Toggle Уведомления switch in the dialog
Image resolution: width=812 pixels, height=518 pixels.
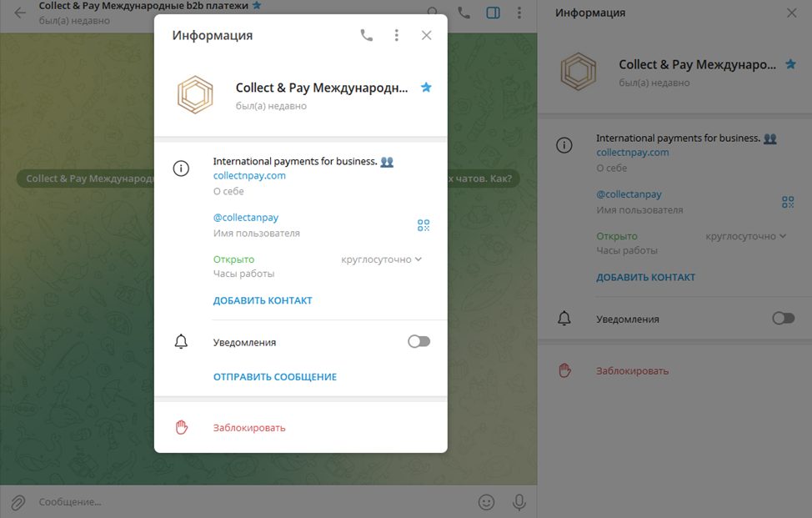[419, 341]
